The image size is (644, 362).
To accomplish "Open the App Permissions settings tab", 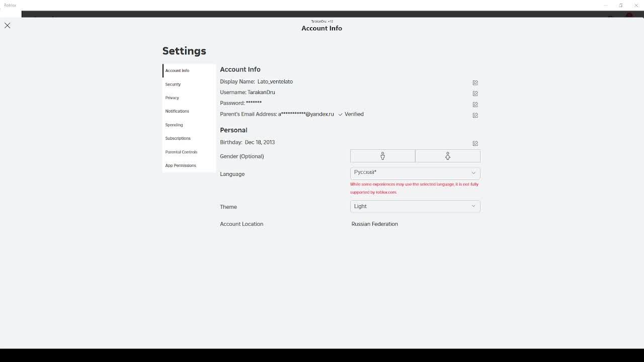I will [x=189, y=165].
